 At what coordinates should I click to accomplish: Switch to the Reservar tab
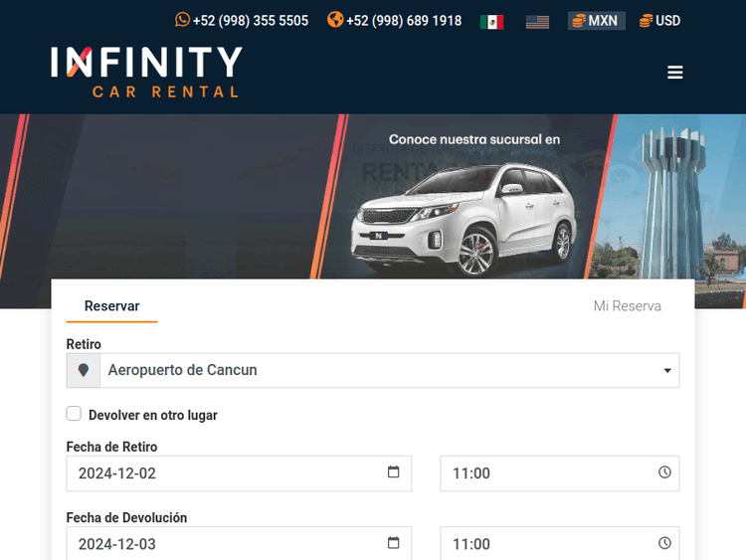[x=111, y=306]
